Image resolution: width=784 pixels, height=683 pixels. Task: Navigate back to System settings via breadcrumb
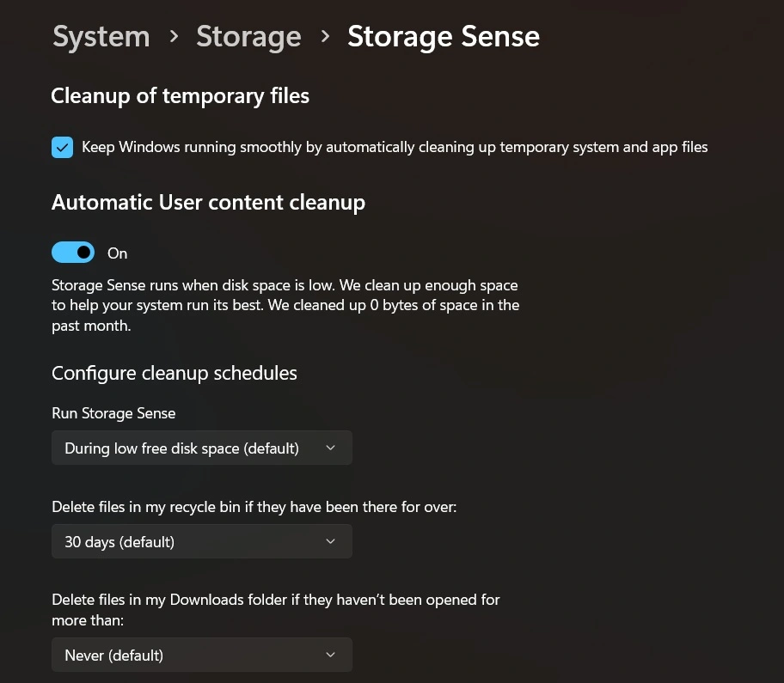tap(101, 38)
